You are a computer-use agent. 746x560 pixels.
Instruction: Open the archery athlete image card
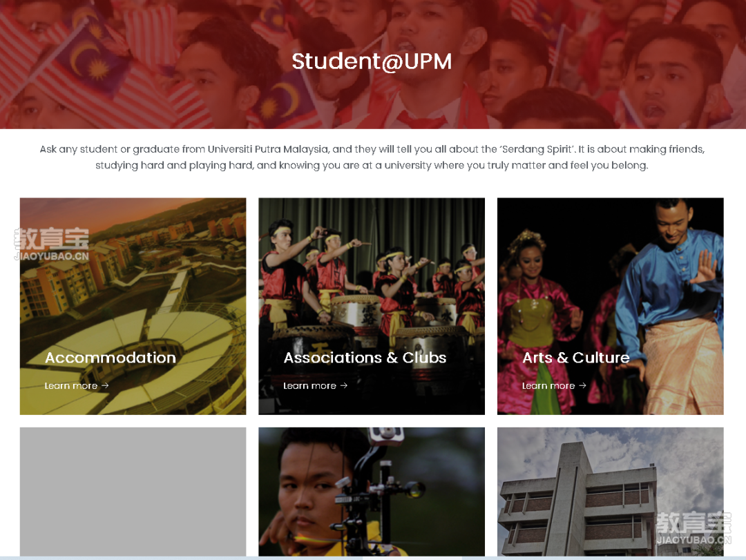point(372,492)
